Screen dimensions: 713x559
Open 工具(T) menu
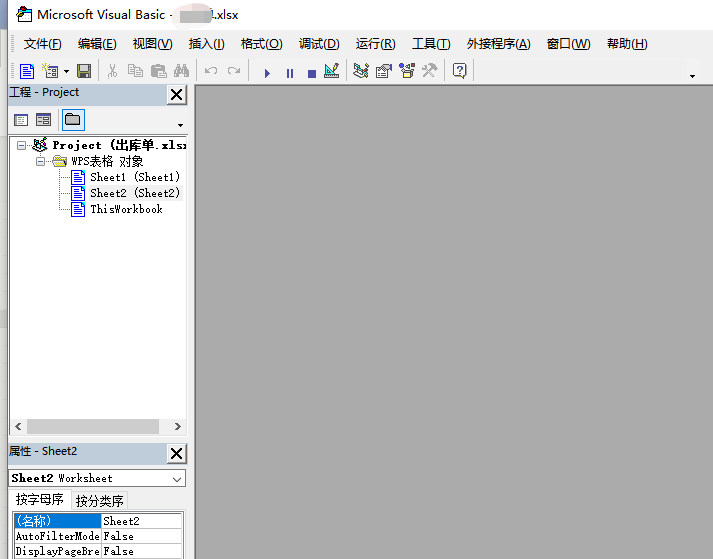[431, 44]
